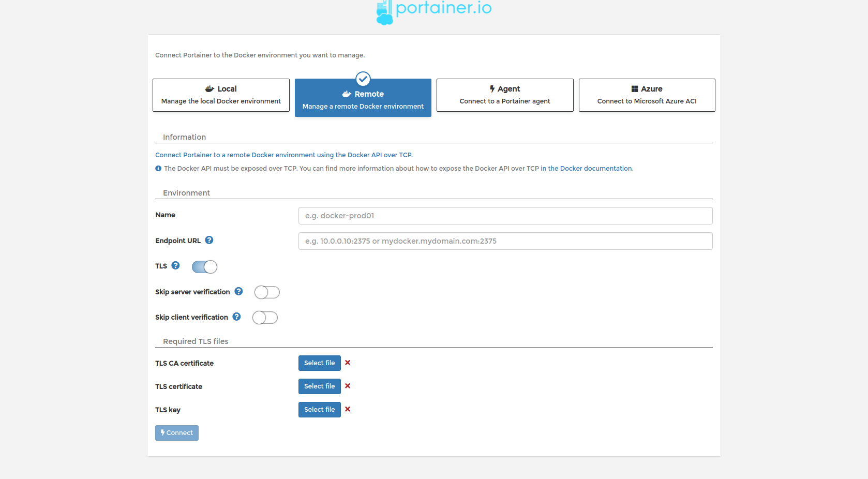Viewport: 868px width, 479px height.
Task: Select the Local Docker environment option
Action: point(221,95)
